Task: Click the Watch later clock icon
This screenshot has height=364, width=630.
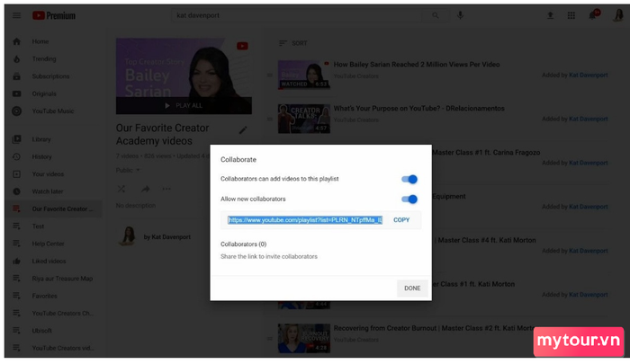Action: [x=16, y=191]
